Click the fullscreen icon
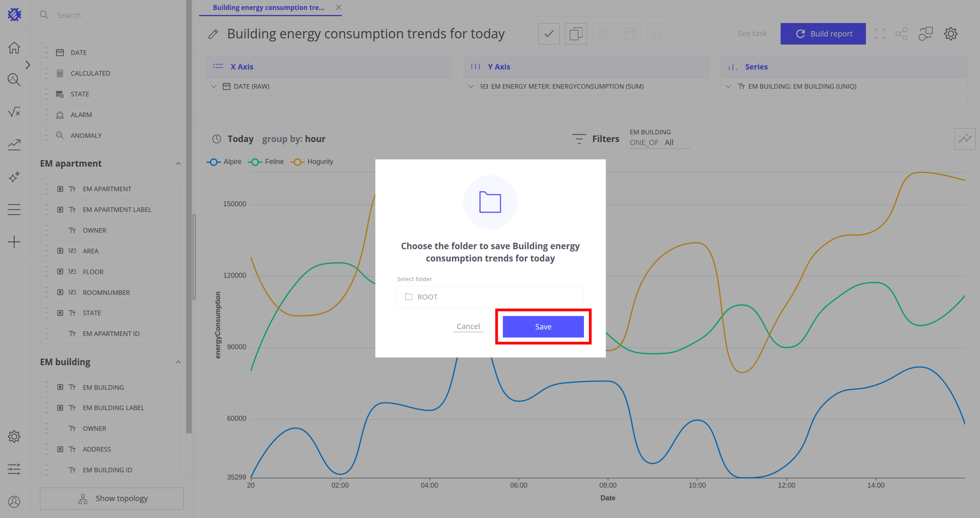 pos(880,34)
